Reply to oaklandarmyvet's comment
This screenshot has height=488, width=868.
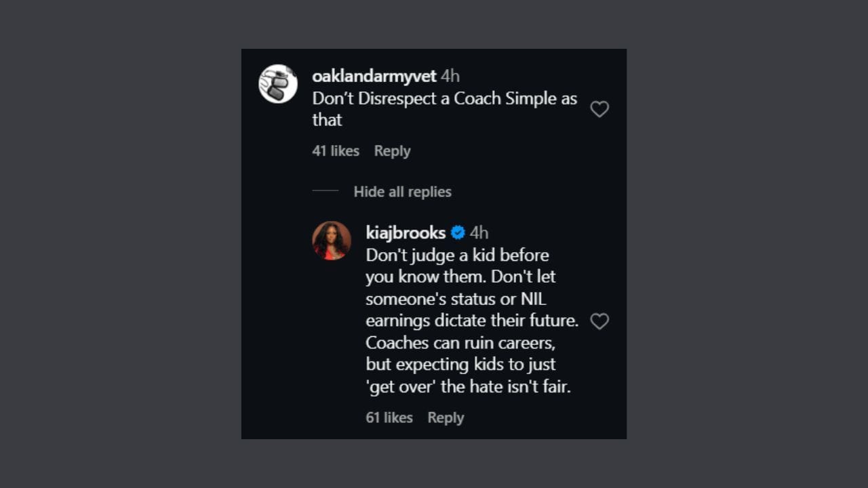pos(392,150)
